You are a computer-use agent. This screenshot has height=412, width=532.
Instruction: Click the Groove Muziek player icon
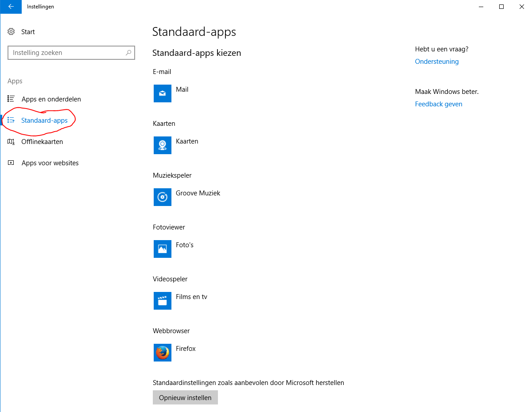point(162,197)
